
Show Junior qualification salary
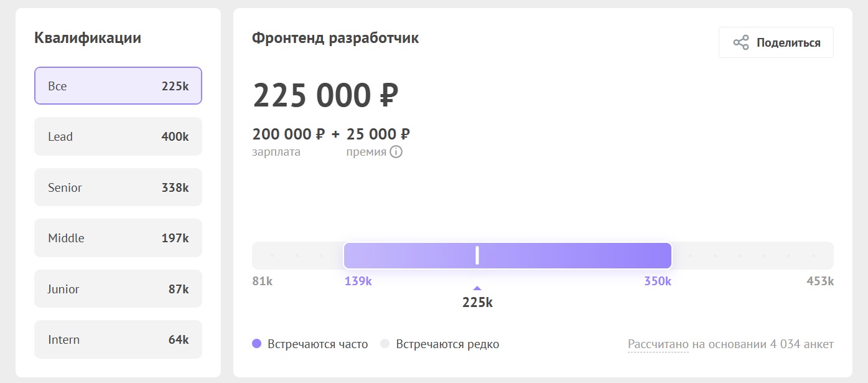click(x=118, y=288)
